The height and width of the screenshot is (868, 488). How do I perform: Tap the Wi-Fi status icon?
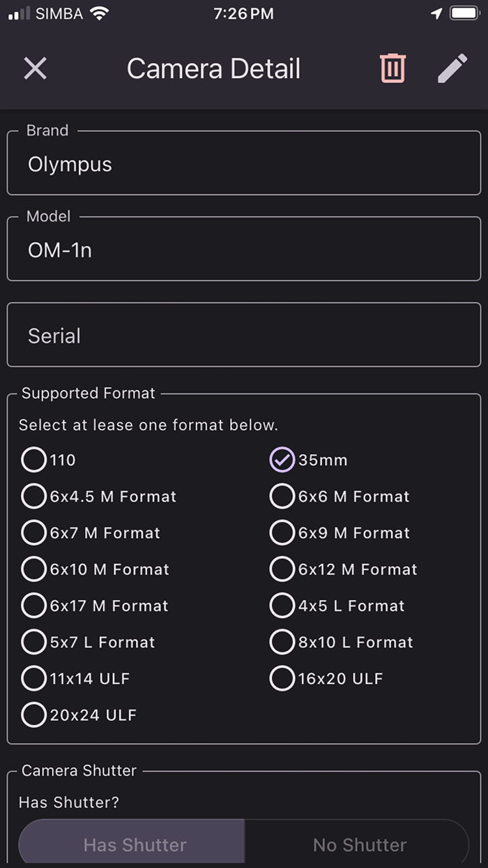[100, 13]
